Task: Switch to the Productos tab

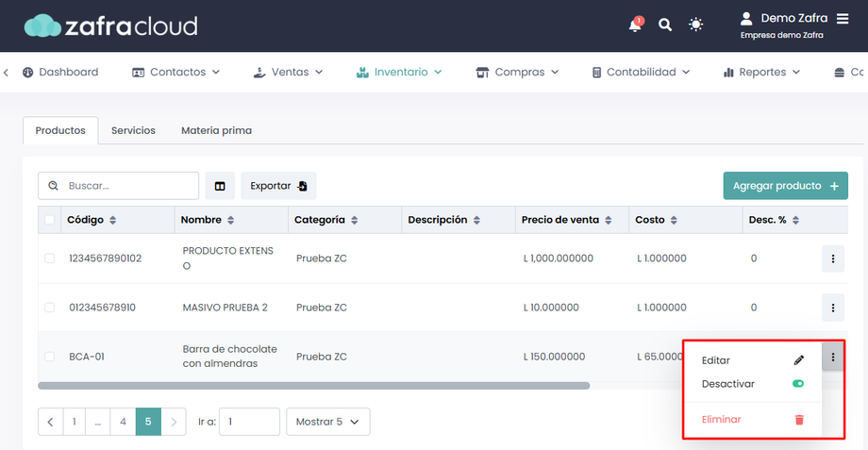Action: pos(60,130)
